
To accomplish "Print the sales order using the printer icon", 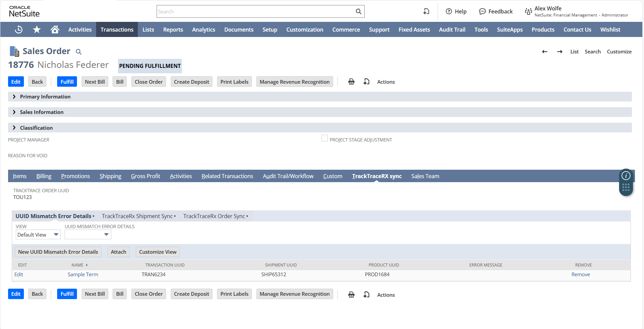I will coord(351,81).
